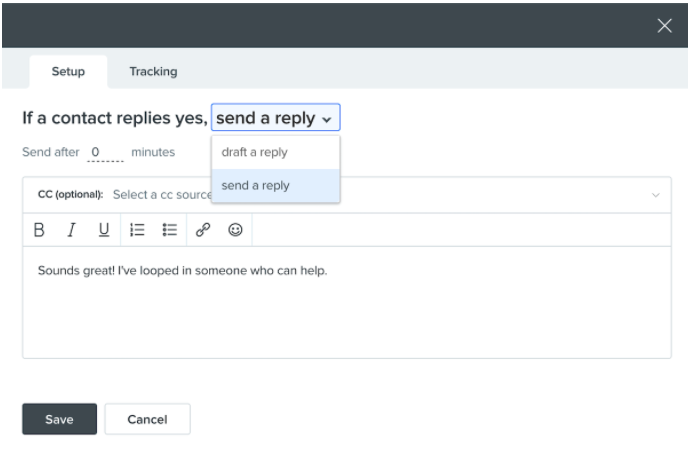
Task: Insert a hyperlink
Action: click(203, 230)
